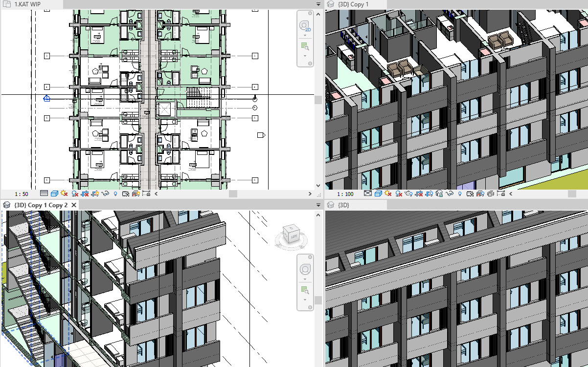588x367 pixels.
Task: Click Reveal Hidden Elements lightbulb in {3D} Copy 1 bar
Action: pos(459,194)
